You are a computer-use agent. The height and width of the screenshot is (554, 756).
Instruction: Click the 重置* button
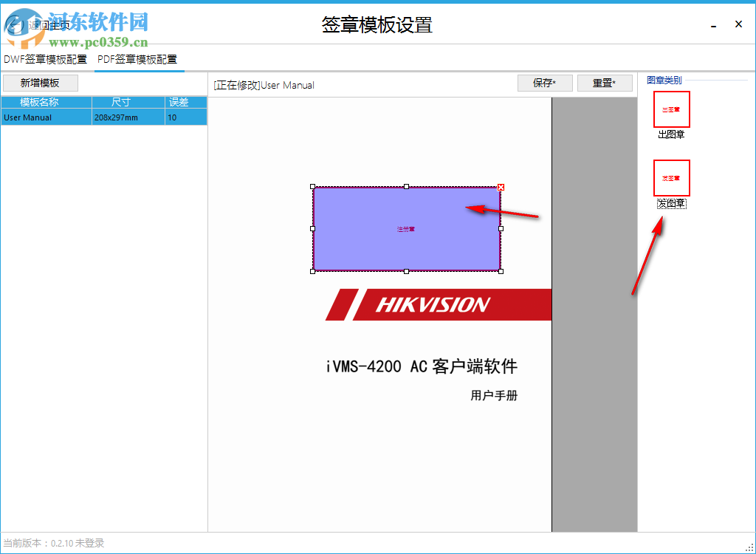pos(605,83)
